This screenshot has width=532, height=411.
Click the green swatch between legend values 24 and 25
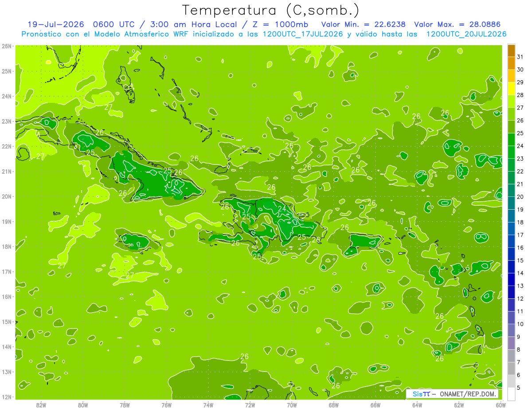click(511, 139)
